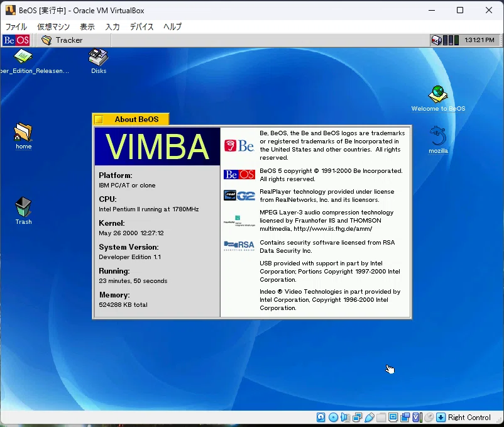This screenshot has height=427, width=504.
Task: Select the Edition Release notes desktop file
Action: tap(34, 61)
